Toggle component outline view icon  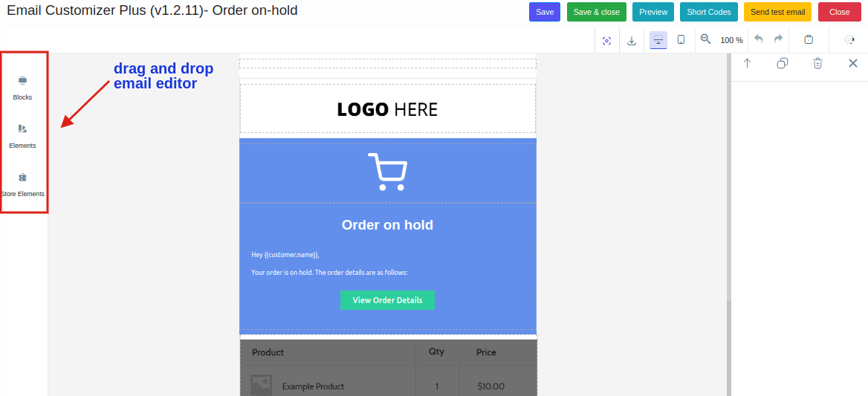click(x=606, y=40)
